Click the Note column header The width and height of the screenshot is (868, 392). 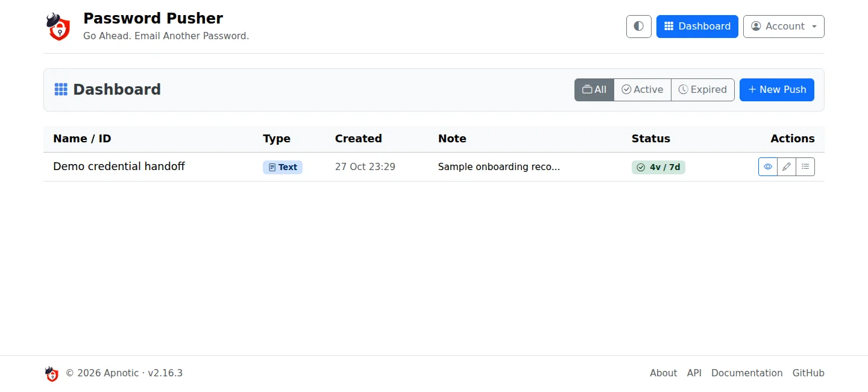[x=452, y=139]
